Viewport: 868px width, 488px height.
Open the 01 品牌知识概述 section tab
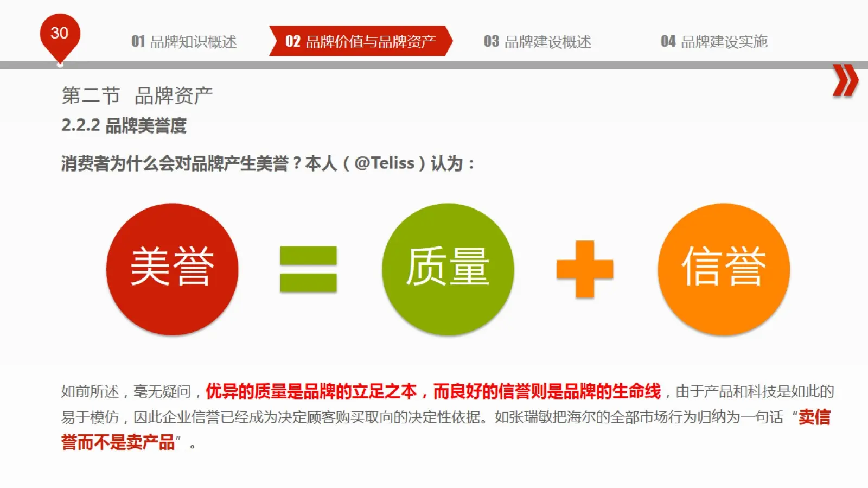184,42
